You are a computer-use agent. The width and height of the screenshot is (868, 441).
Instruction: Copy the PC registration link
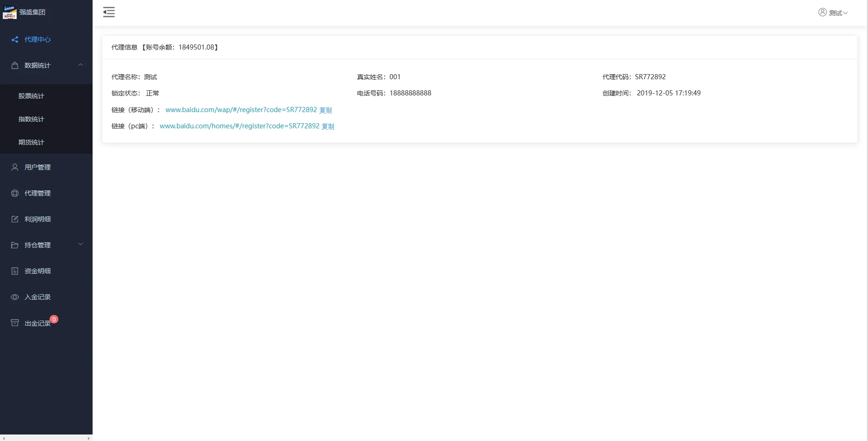[328, 126]
